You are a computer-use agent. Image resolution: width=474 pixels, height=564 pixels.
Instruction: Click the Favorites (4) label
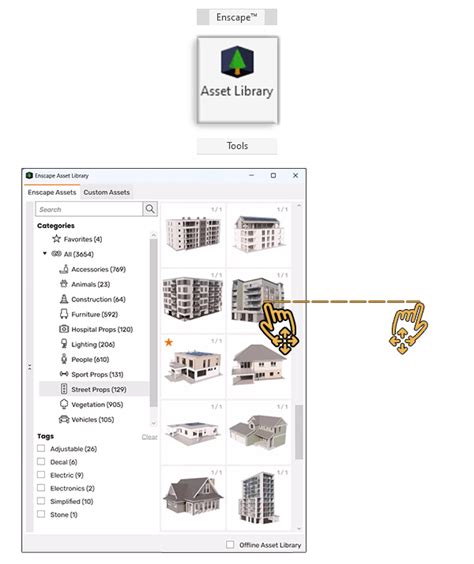point(83,239)
